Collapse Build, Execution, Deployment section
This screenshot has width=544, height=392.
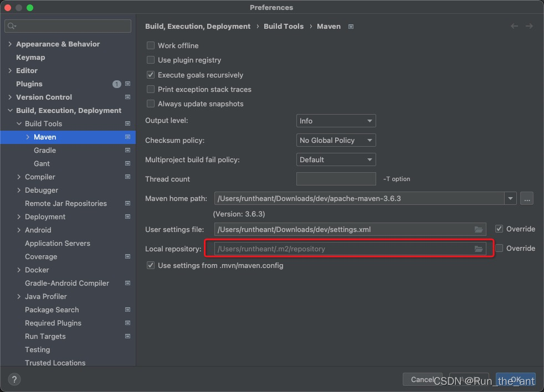[10, 110]
